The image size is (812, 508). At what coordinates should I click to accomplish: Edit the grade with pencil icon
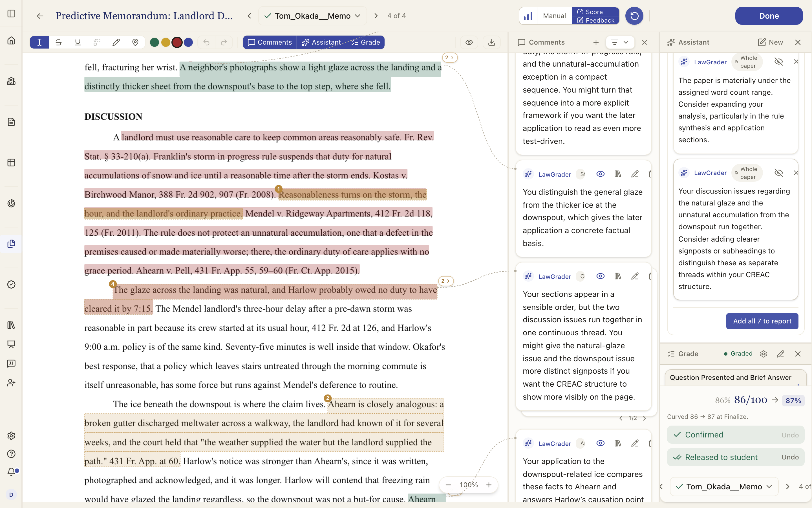click(780, 354)
